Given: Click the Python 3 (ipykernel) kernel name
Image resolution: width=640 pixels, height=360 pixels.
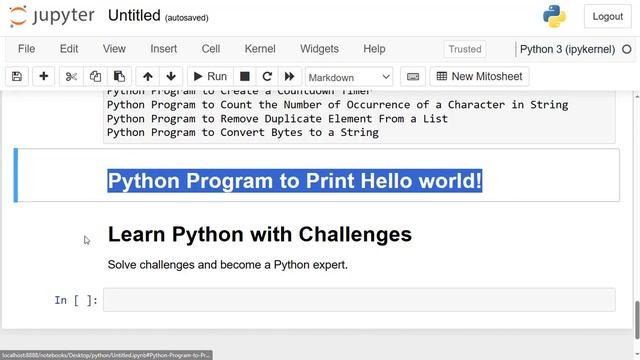Looking at the screenshot, I should click(x=567, y=49).
